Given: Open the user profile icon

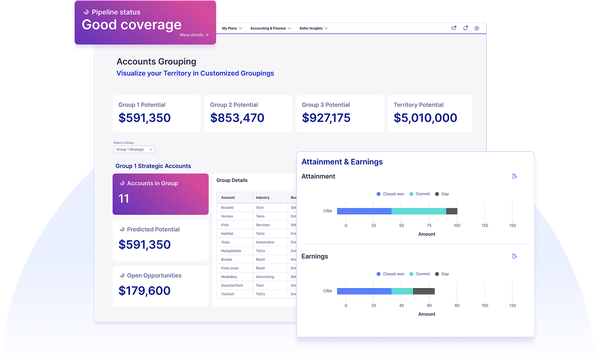Looking at the screenshot, I should (x=477, y=28).
